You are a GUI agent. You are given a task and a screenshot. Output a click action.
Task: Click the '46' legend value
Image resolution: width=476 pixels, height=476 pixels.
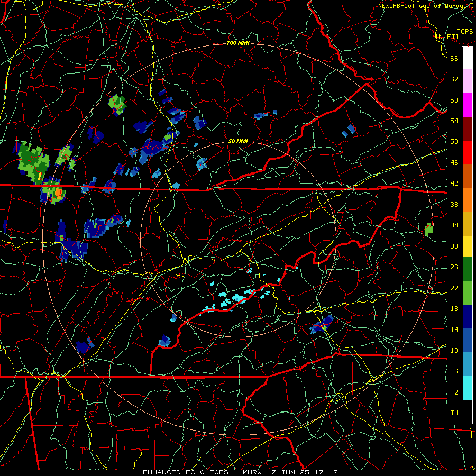[x=454, y=163]
